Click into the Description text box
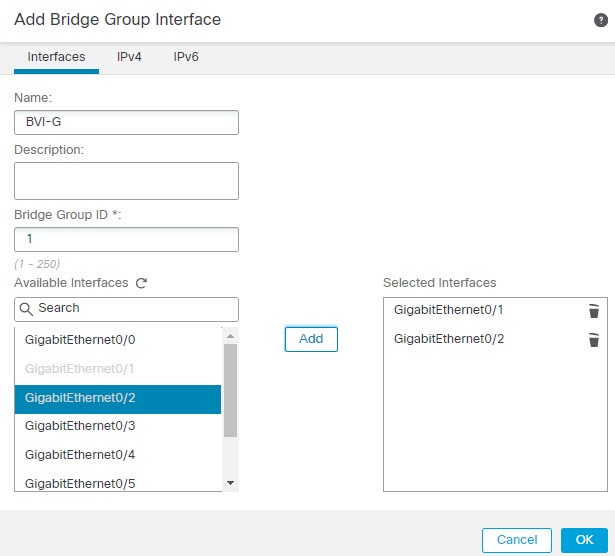The width and height of the screenshot is (615, 556). click(126, 181)
